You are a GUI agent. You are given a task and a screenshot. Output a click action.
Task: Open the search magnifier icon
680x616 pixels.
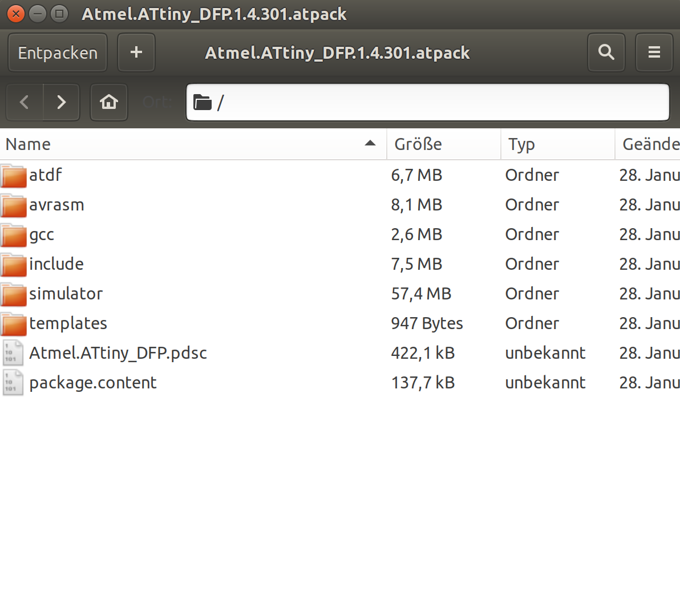tap(606, 52)
